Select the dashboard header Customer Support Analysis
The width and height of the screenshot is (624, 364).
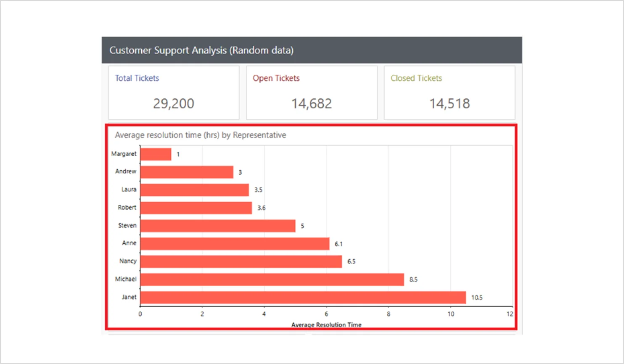tap(202, 50)
